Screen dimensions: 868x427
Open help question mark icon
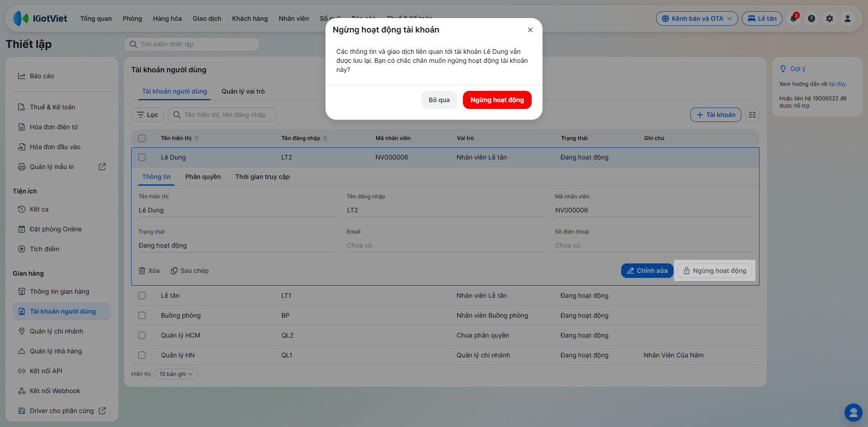811,19
